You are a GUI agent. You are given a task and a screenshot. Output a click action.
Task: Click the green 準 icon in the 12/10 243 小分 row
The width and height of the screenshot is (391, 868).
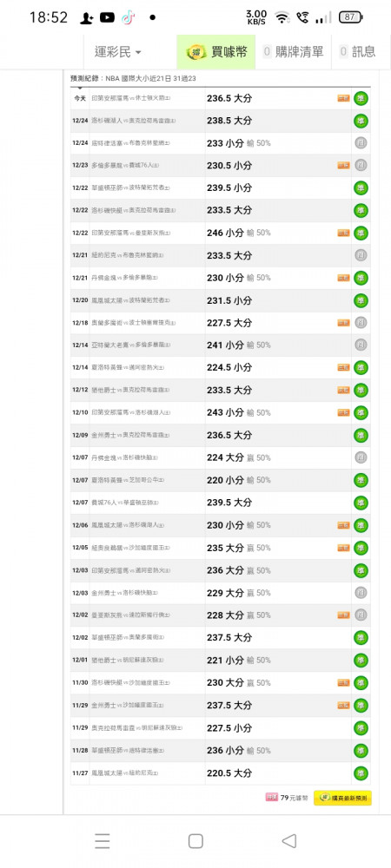(x=361, y=412)
